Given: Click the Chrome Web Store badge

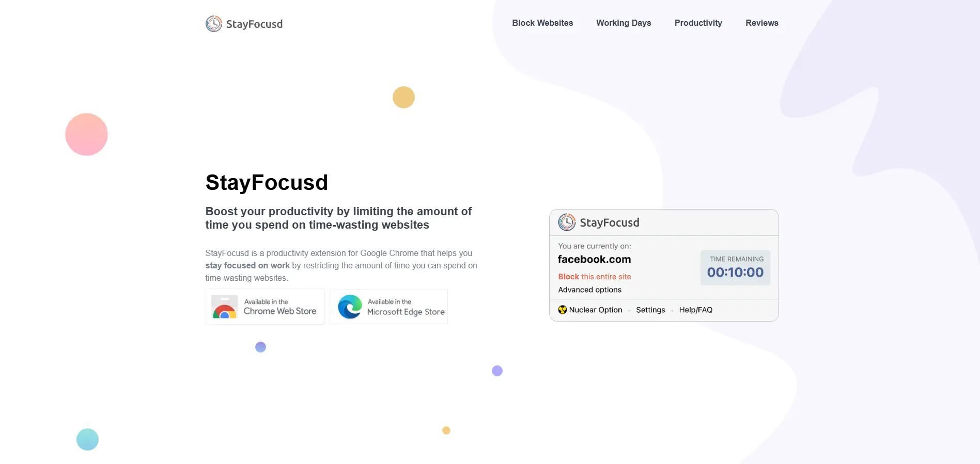Looking at the screenshot, I should [265, 307].
